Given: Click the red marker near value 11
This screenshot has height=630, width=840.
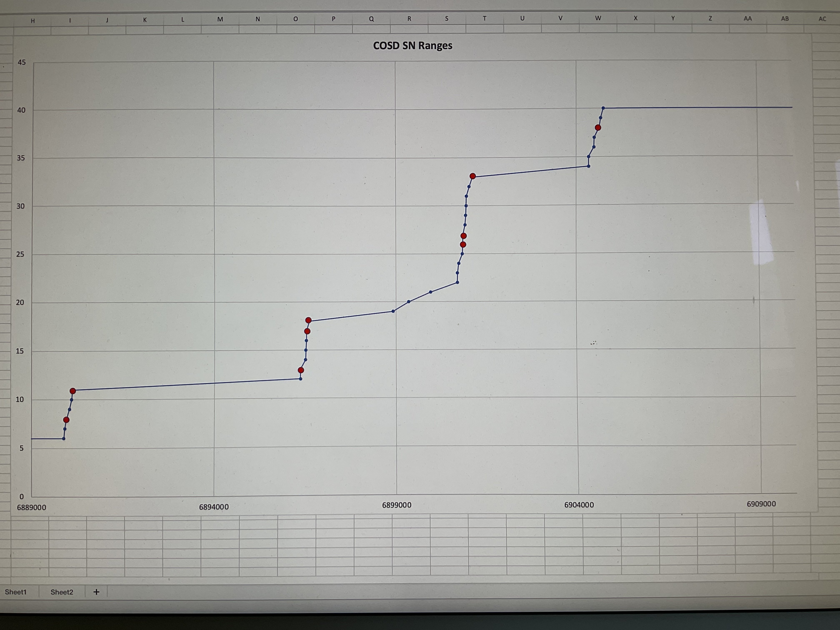Looking at the screenshot, I should [72, 391].
